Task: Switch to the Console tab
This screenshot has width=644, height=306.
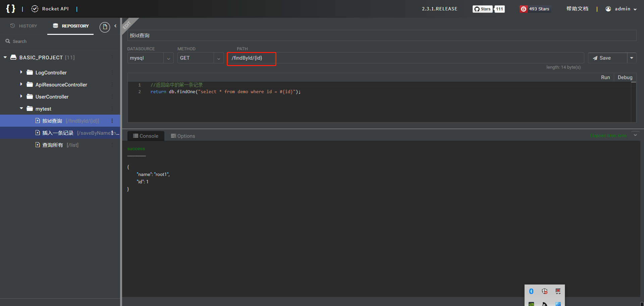Action: pyautogui.click(x=146, y=136)
